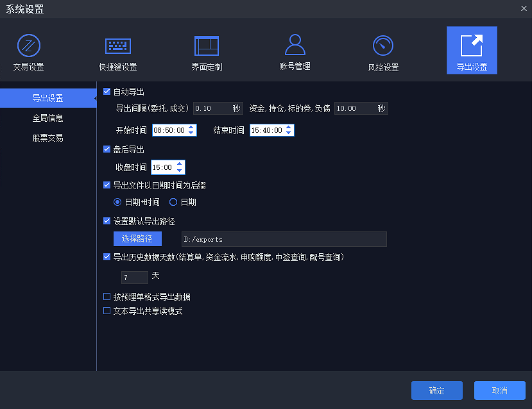Click the D:/exports path field
This screenshot has height=409, width=532.
click(284, 239)
